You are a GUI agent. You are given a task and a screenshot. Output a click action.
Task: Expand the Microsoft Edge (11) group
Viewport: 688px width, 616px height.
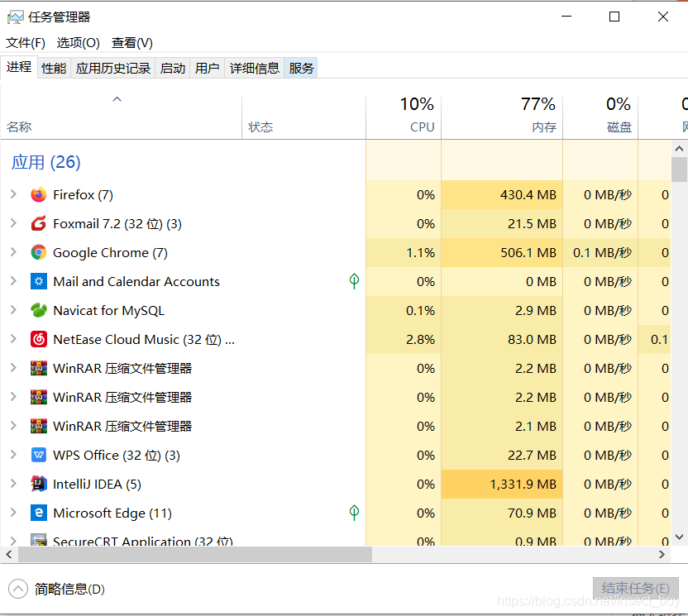pyautogui.click(x=13, y=513)
